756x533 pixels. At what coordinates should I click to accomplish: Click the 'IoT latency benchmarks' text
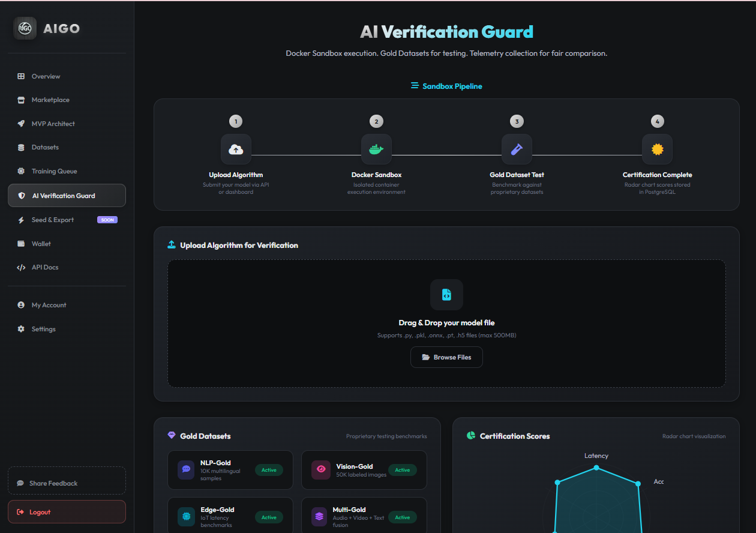pyautogui.click(x=217, y=522)
